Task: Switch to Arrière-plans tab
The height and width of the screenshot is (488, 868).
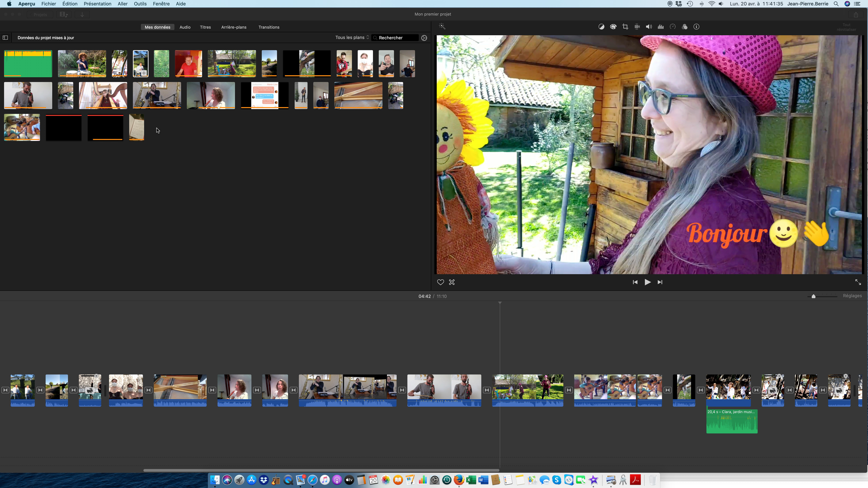Action: pyautogui.click(x=234, y=27)
